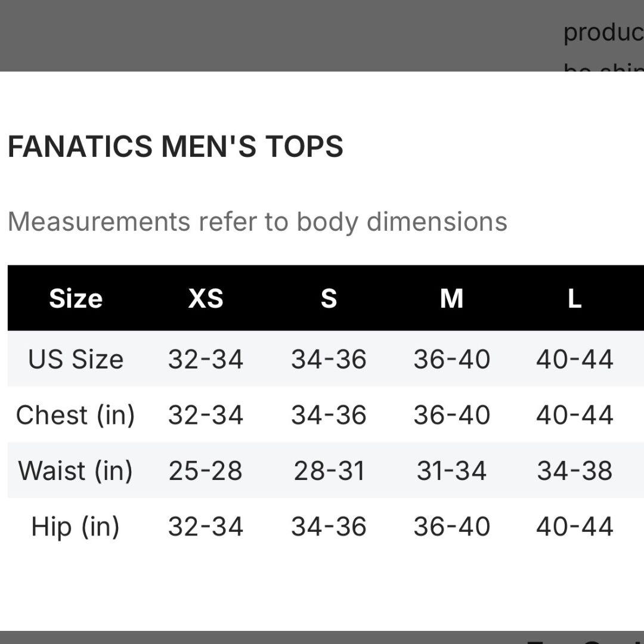Click the S hip value 34-36
This screenshot has width=644, height=644.
(329, 527)
